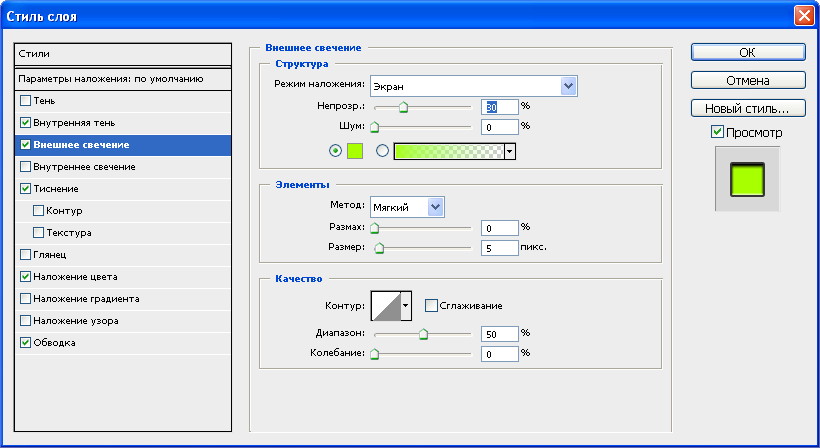Image resolution: width=820 pixels, height=448 pixels.
Task: Open the Наложение цвета settings row
Action: click(x=123, y=276)
